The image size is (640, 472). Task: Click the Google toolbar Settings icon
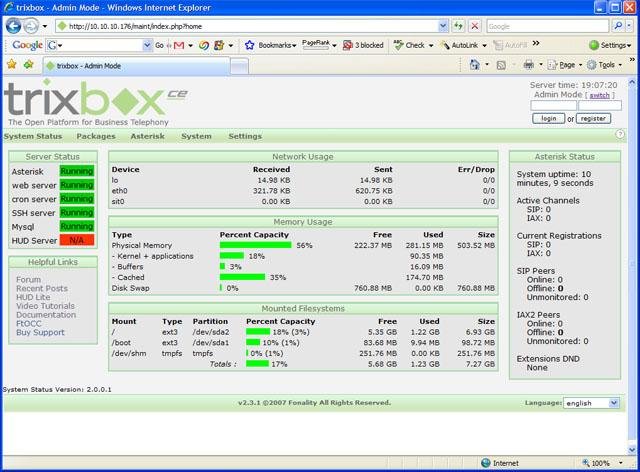594,45
